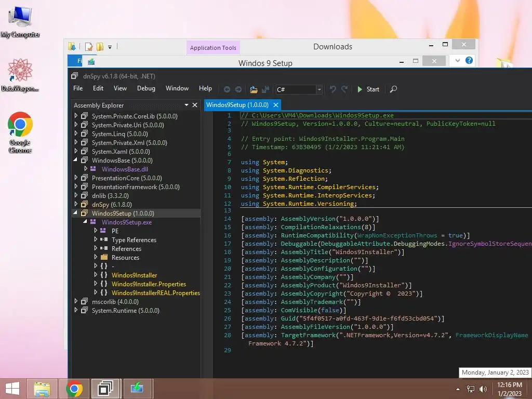The width and height of the screenshot is (532, 399).
Task: Close the Assembly Explorer panel
Action: (x=195, y=105)
